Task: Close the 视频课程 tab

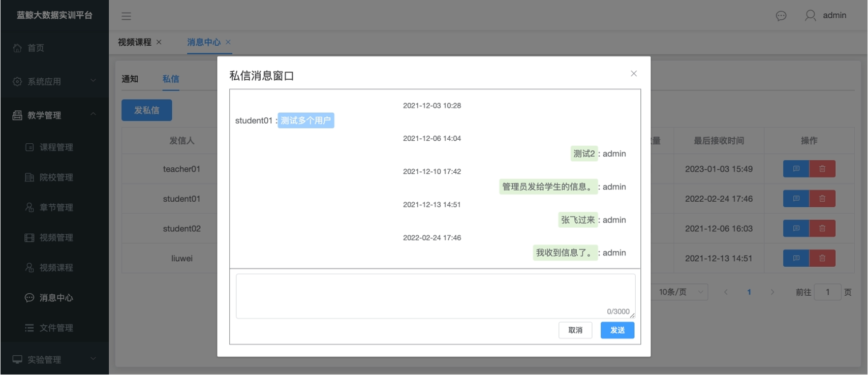Action: coord(159,42)
